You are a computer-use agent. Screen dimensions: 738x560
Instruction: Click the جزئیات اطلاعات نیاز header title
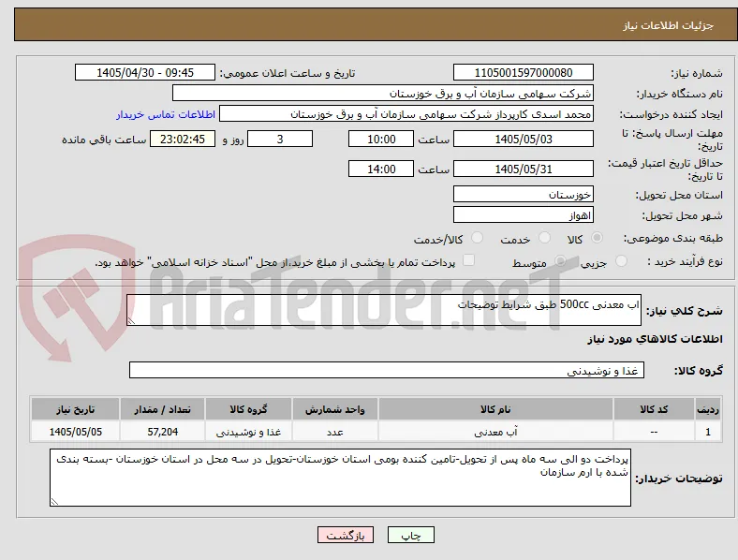(669, 25)
